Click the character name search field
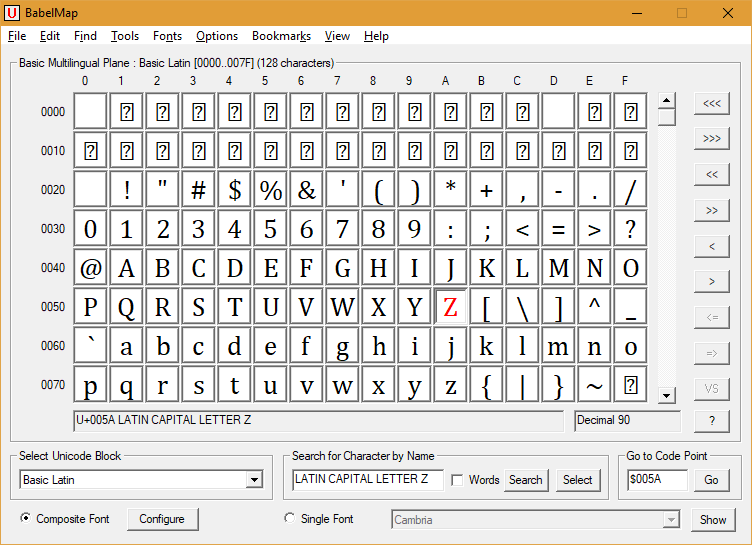This screenshot has width=752, height=545. (368, 479)
